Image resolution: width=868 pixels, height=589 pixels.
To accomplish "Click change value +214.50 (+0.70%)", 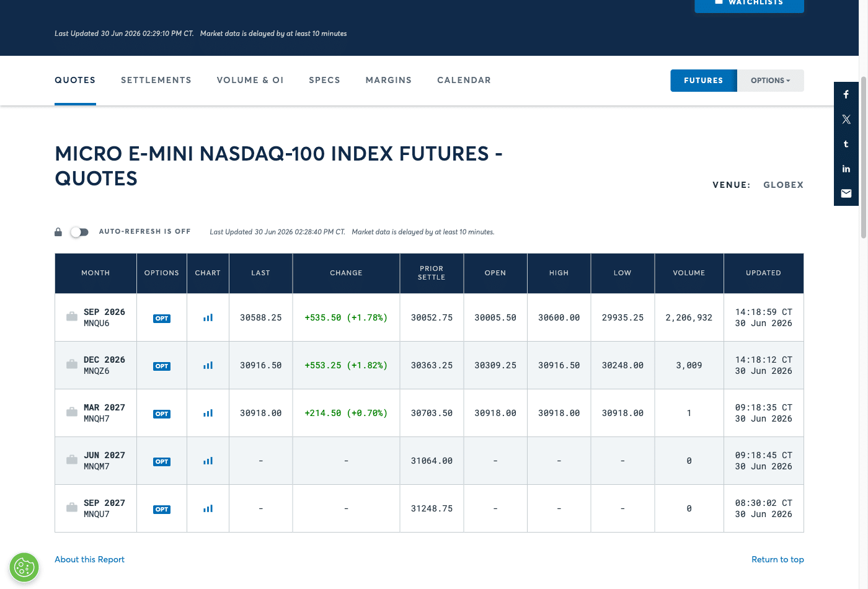I will click(x=346, y=413).
